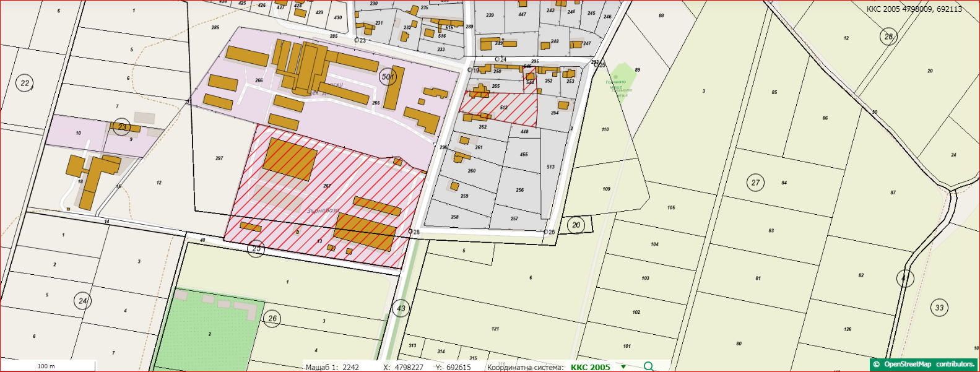Viewport: 980px width, 372px height.
Task: Click the circled district marker 27
Action: (755, 183)
